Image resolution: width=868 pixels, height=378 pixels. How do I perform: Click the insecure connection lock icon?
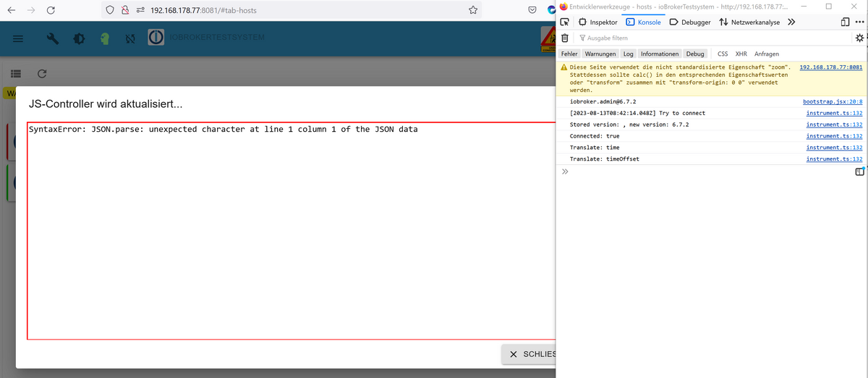124,10
